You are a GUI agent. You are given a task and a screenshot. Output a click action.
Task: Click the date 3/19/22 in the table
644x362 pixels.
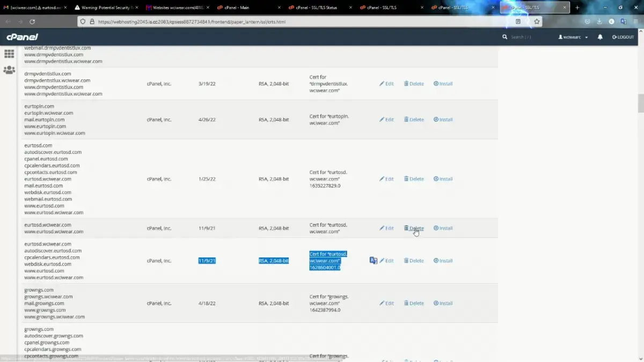click(x=207, y=84)
